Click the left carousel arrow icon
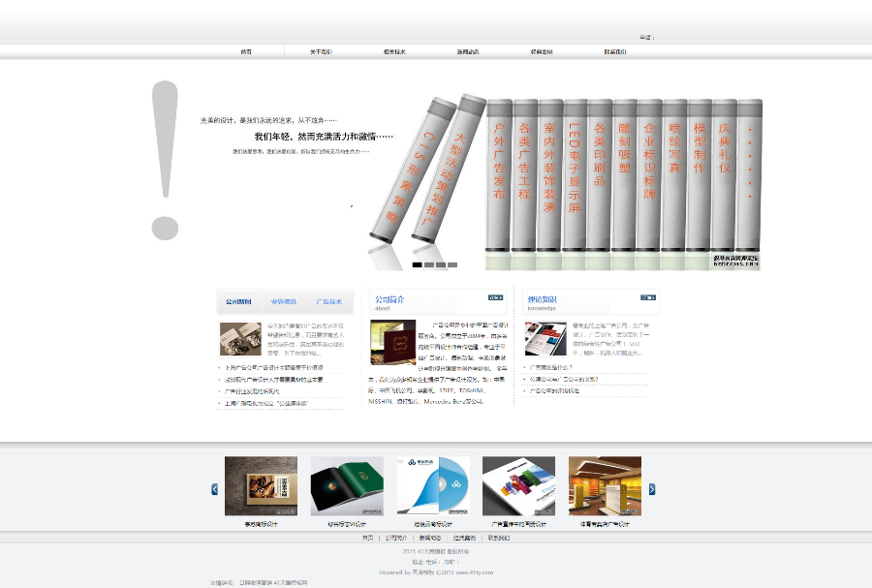This screenshot has height=588, width=872. coord(215,489)
